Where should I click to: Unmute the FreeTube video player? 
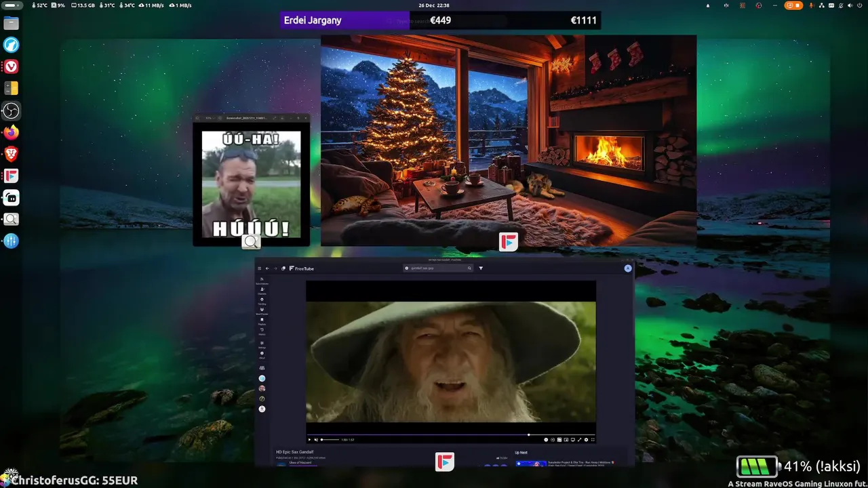pos(316,440)
